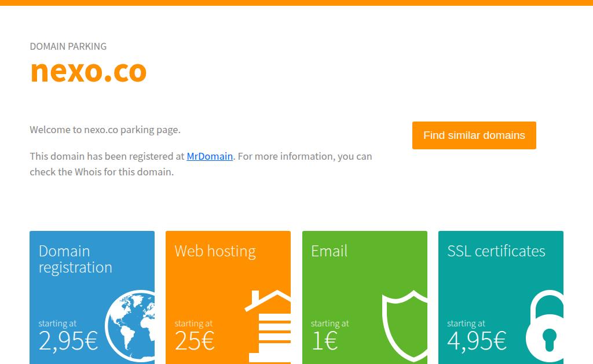Click the 25€ price

[195, 341]
